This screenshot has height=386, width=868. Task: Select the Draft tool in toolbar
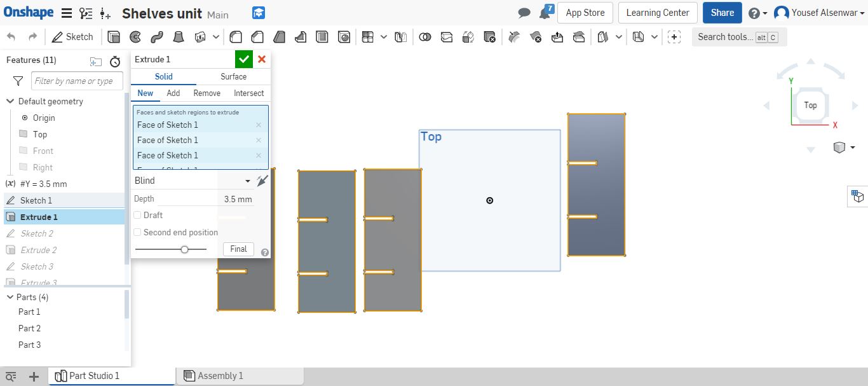(279, 37)
